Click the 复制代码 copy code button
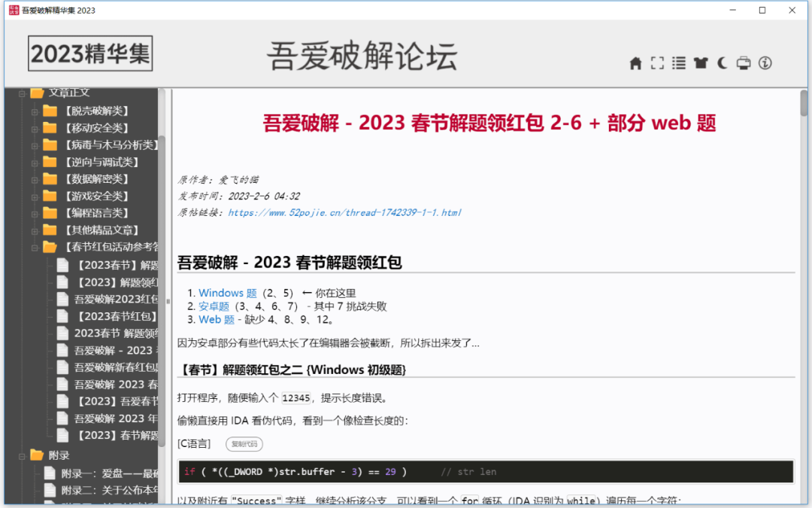The height and width of the screenshot is (508, 812). (x=244, y=444)
